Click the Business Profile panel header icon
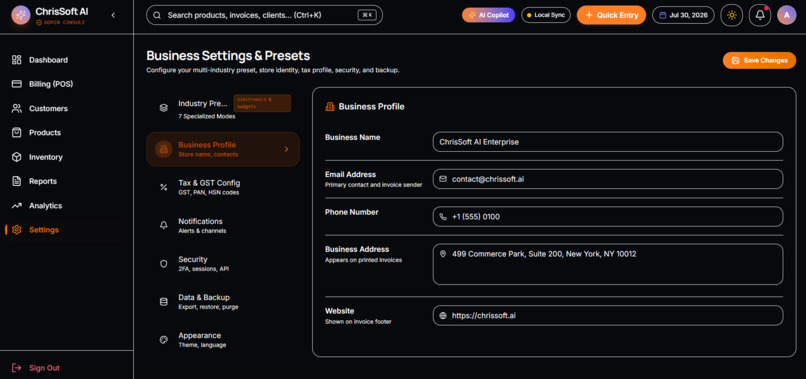 pos(330,106)
